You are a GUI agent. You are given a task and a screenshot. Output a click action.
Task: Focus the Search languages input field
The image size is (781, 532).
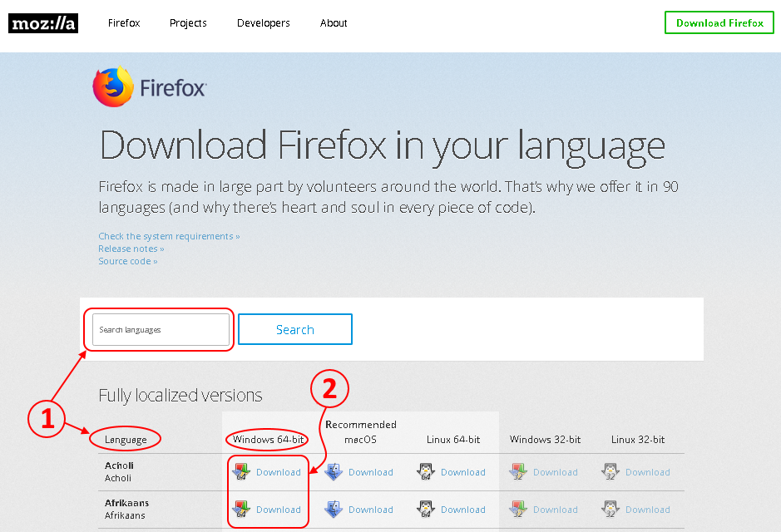[x=161, y=329]
